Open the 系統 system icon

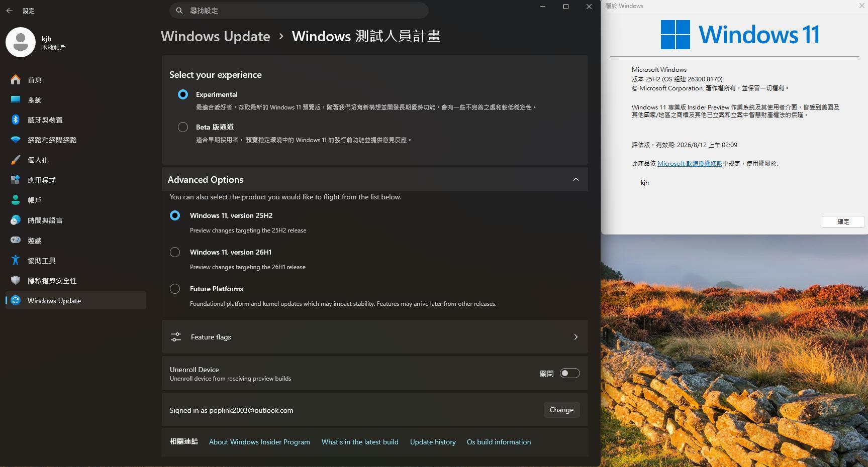click(x=16, y=100)
